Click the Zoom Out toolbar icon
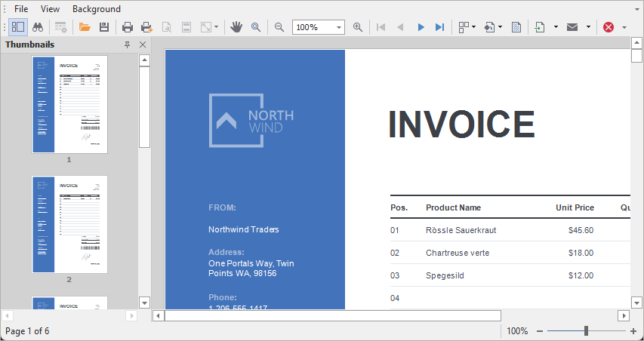This screenshot has width=644, height=341. click(279, 27)
